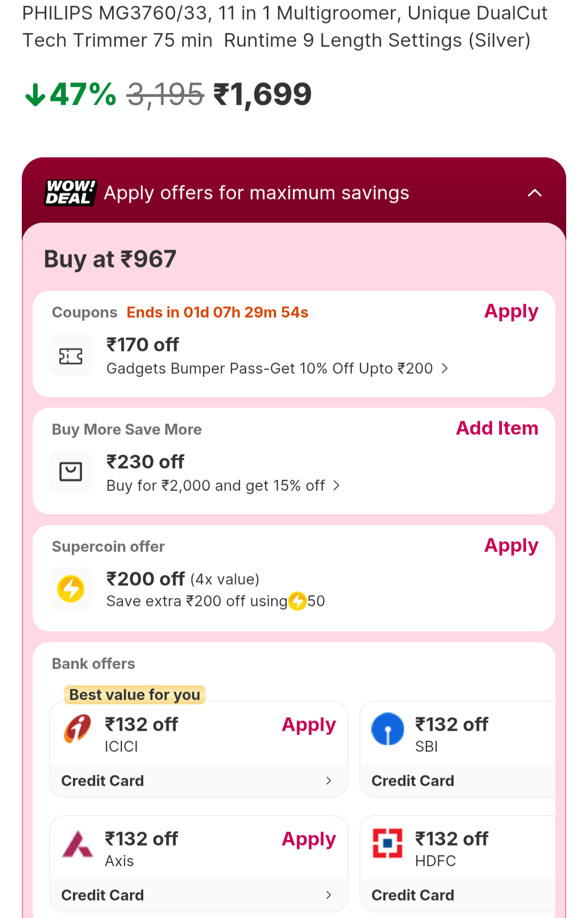The image size is (588, 918).
Task: Expand Buy for ₹2,000 offer details chevron
Action: coord(336,485)
